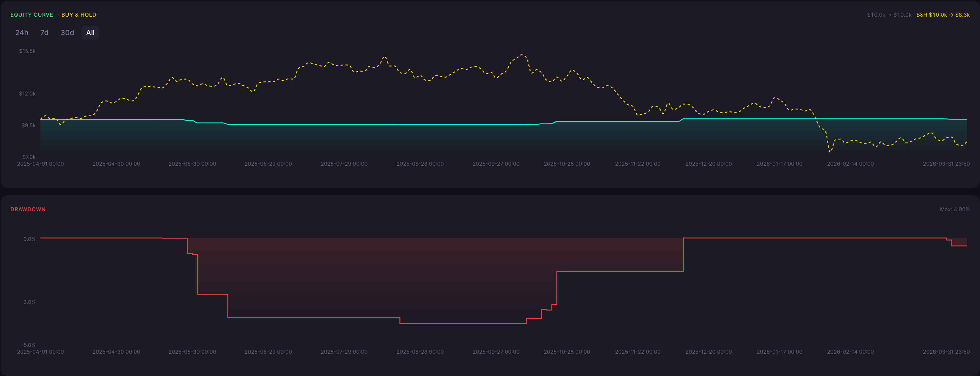Choose the 30d time range tab
Viewport: 980px width, 376px height.
[67, 33]
